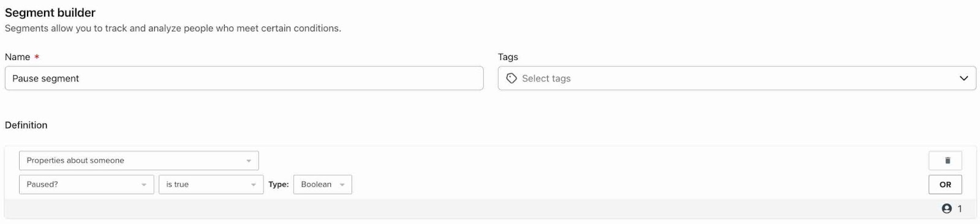
Task: Expand the Paused? property selector
Action: 86,184
